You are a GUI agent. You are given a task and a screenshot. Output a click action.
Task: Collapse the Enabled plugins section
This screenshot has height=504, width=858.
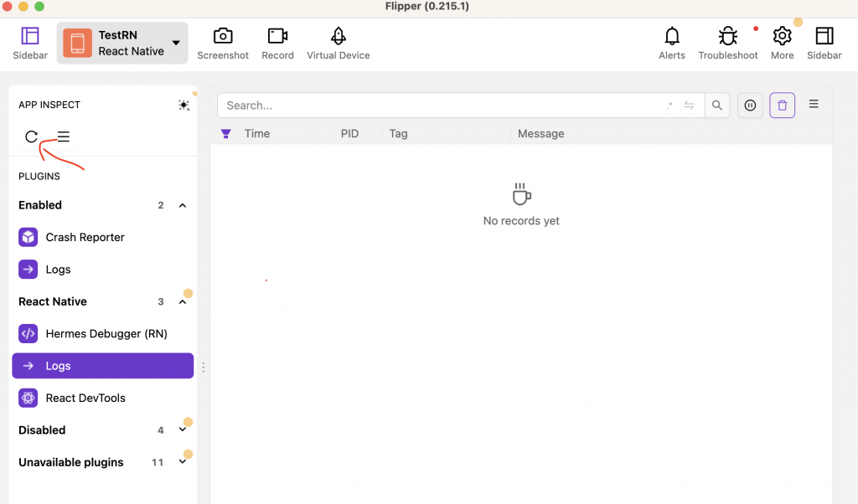click(x=183, y=206)
